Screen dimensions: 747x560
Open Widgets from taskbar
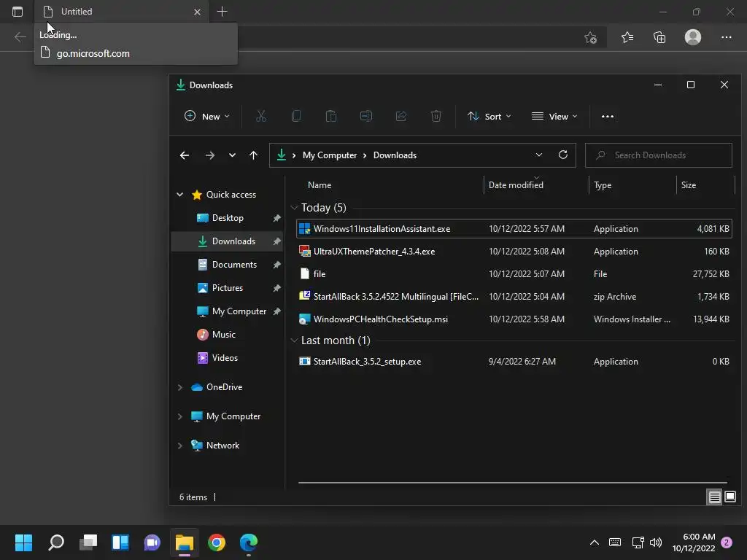tap(120, 542)
